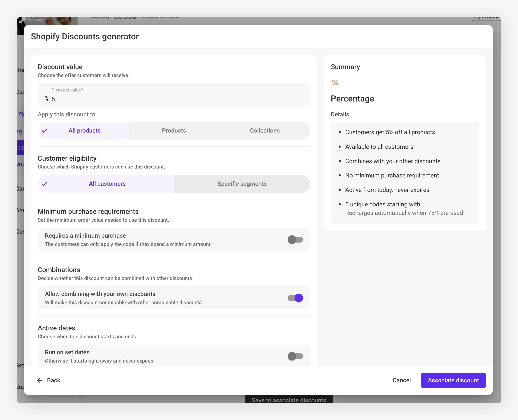518x420 pixels.
Task: Click the Save to associate discounts banner
Action: [x=289, y=399]
